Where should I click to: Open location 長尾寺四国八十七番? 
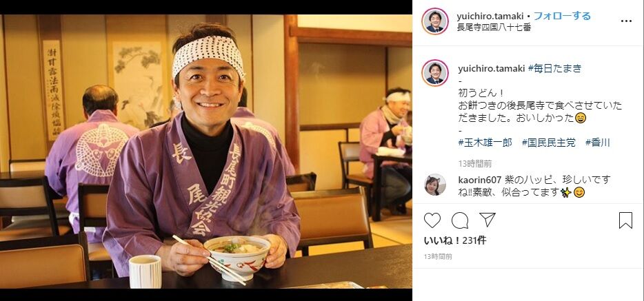(494, 28)
